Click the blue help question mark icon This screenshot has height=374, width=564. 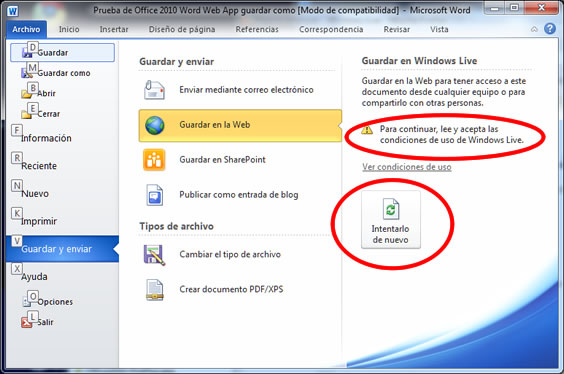click(x=550, y=29)
